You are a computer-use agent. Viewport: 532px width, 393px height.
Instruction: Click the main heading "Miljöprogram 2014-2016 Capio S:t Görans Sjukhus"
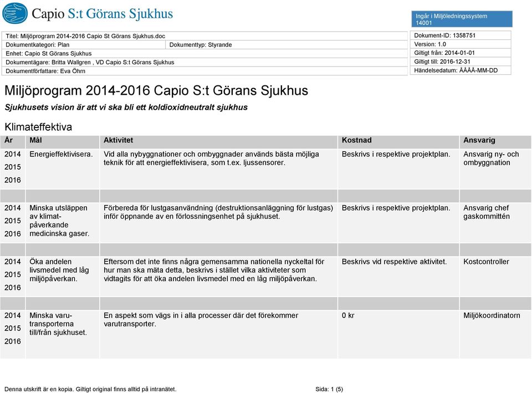[156, 90]
